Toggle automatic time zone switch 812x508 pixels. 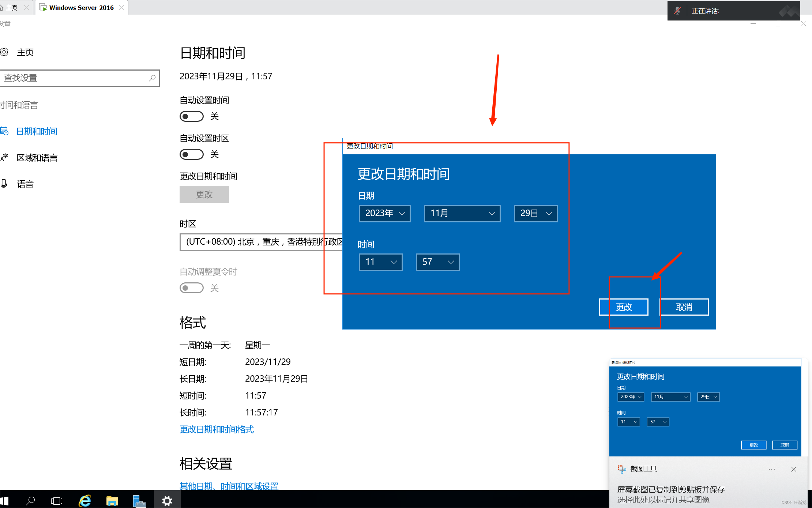click(192, 154)
